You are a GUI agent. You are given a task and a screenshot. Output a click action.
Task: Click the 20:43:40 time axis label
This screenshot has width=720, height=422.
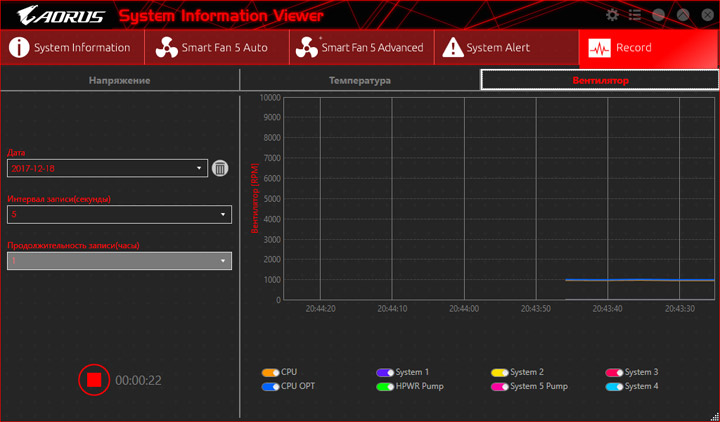tap(607, 309)
